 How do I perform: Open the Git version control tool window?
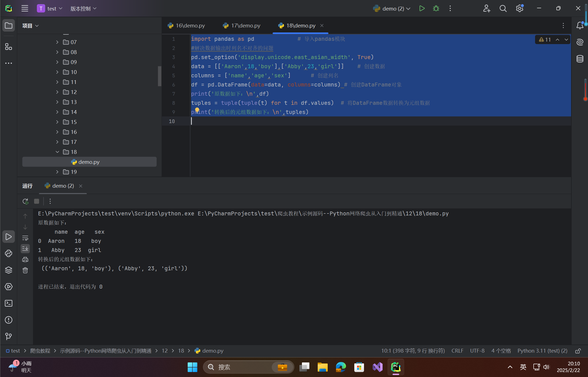9,336
